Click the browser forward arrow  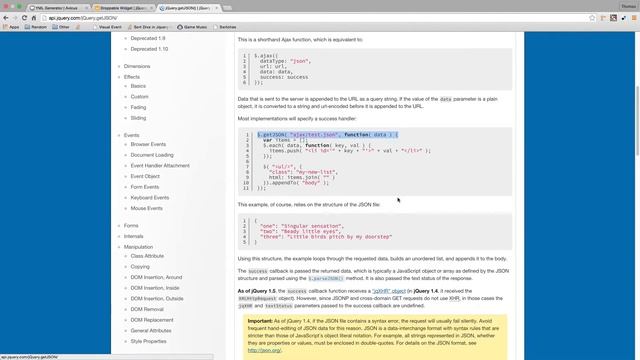point(15,18)
